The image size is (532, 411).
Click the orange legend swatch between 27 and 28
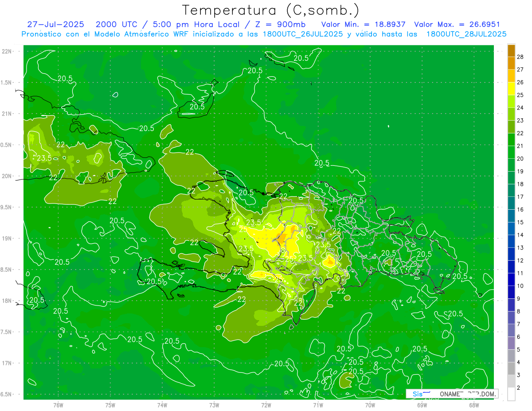click(512, 63)
